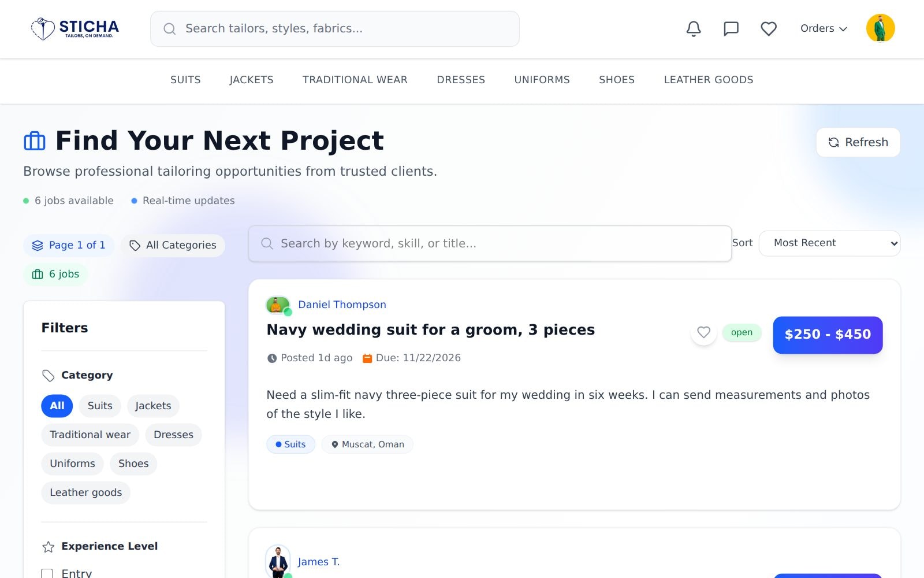Select the Dresses category filter chip
This screenshot has width=924, height=578.
pos(173,435)
